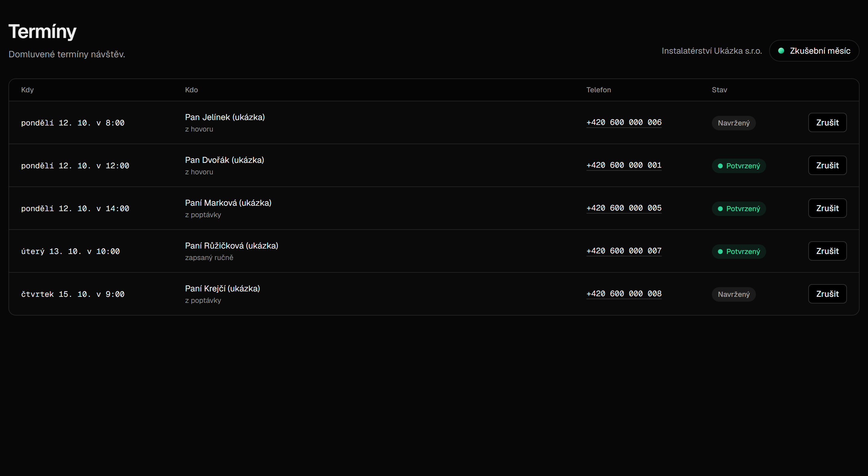This screenshot has height=476, width=868.
Task: Click 'zapsaný ručně' under Paní Růžičková
Action: [209, 258]
